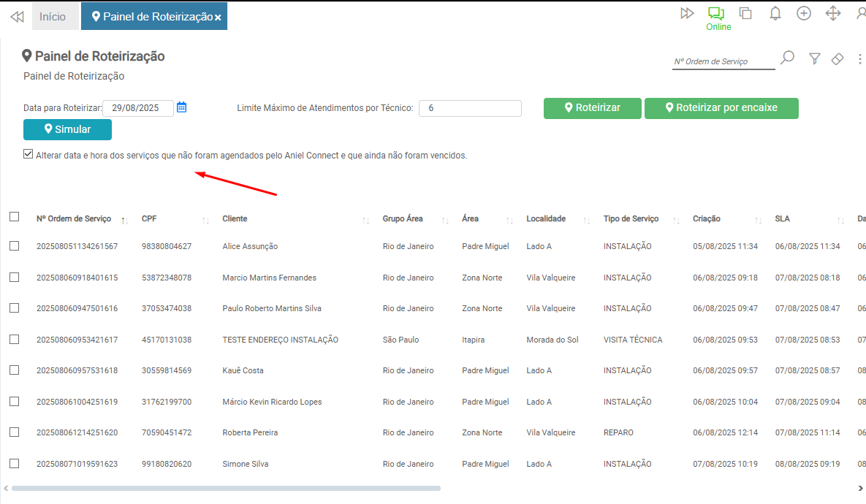866x504 pixels.
Task: Open the notifications bell icon
Action: pos(775,13)
